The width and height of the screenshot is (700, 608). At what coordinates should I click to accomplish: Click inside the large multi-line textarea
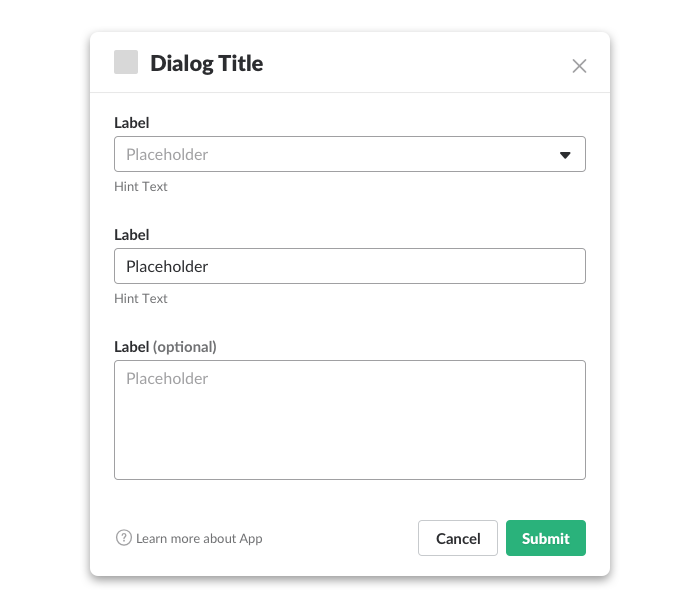[350, 430]
